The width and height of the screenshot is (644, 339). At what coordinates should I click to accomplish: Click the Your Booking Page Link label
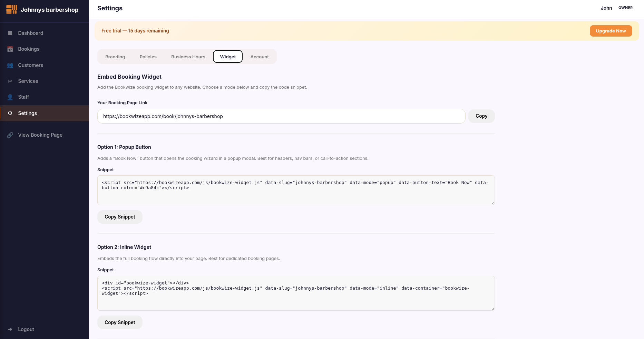pyautogui.click(x=123, y=103)
